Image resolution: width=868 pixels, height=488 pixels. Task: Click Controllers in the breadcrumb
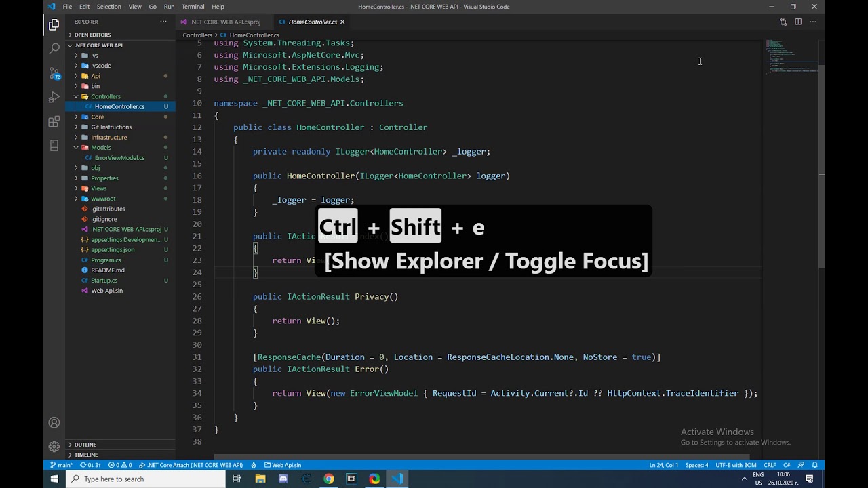tap(197, 35)
